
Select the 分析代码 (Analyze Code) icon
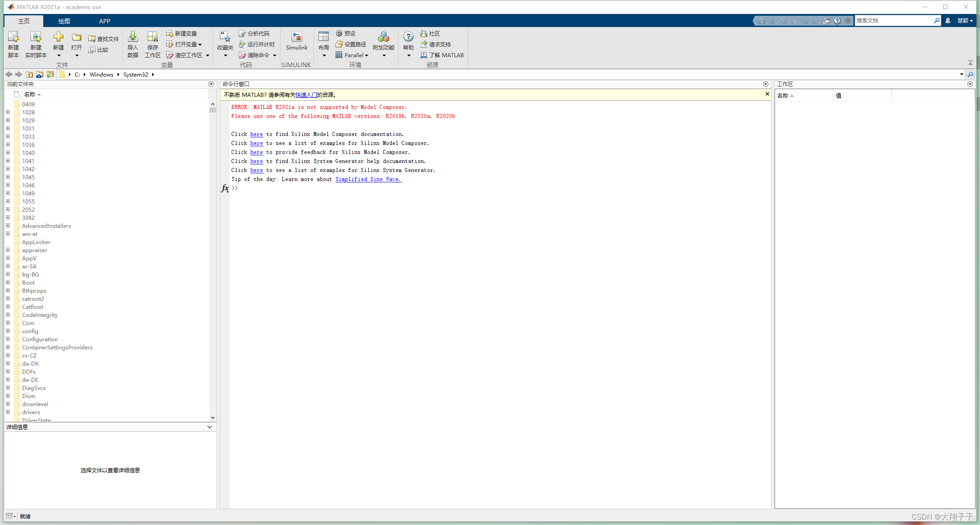tap(254, 33)
